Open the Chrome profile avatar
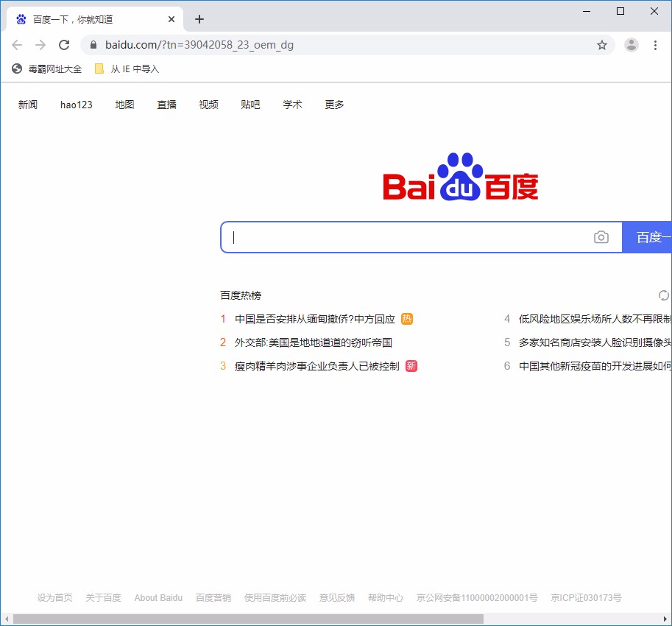 click(632, 44)
